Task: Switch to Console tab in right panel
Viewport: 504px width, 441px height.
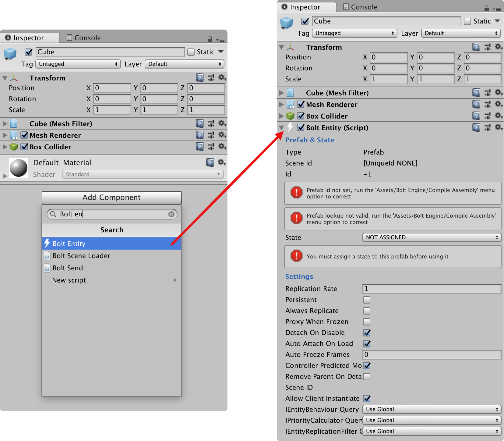Action: [x=360, y=7]
